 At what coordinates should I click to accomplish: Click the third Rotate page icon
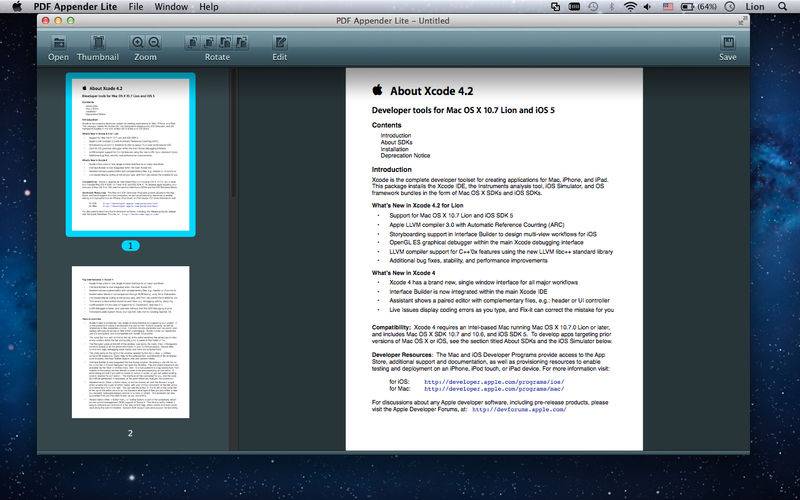(x=226, y=42)
